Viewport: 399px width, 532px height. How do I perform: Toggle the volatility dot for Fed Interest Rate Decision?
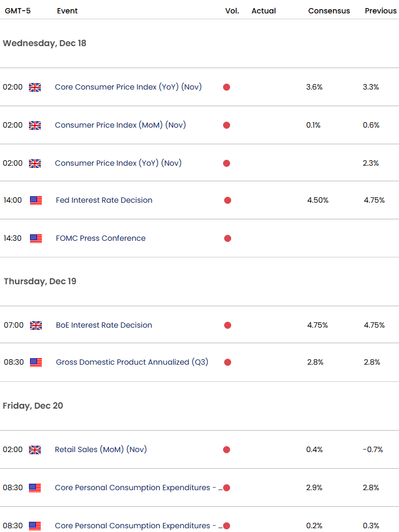pyautogui.click(x=227, y=200)
